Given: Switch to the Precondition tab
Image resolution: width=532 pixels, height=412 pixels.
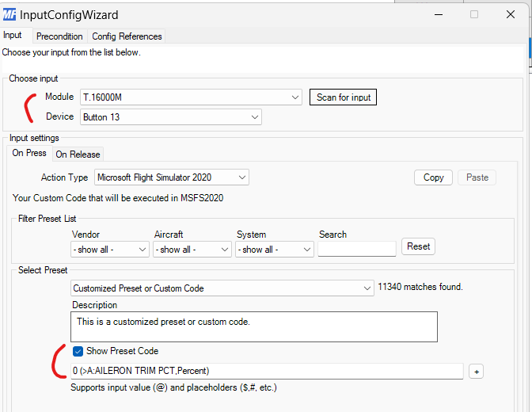Looking at the screenshot, I should 59,36.
